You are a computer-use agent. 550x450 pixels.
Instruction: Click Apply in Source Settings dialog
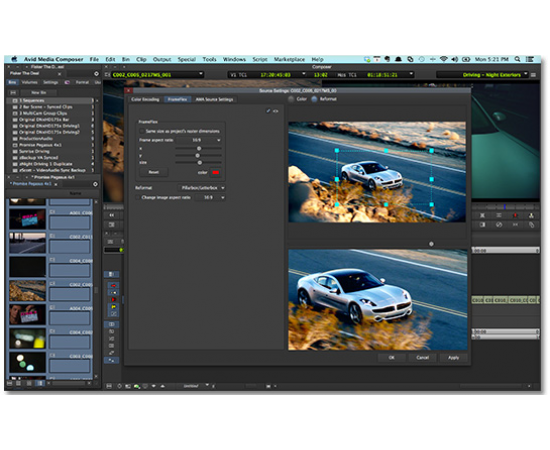[453, 357]
